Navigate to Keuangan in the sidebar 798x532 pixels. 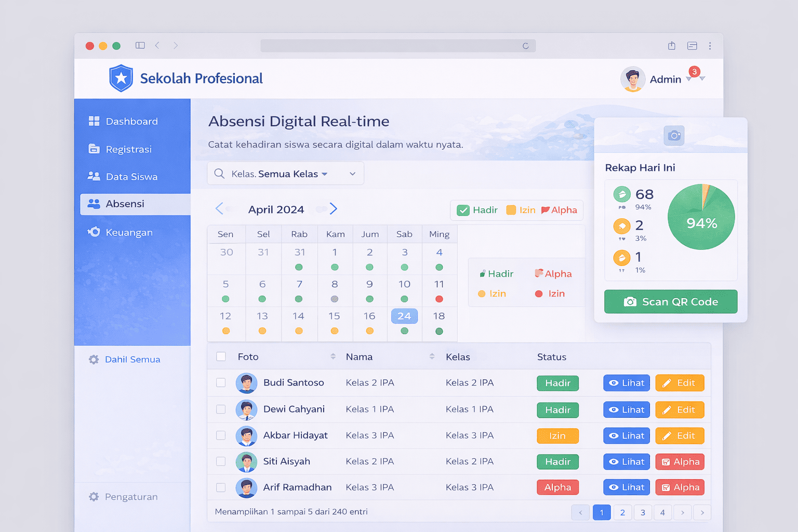[x=129, y=232]
